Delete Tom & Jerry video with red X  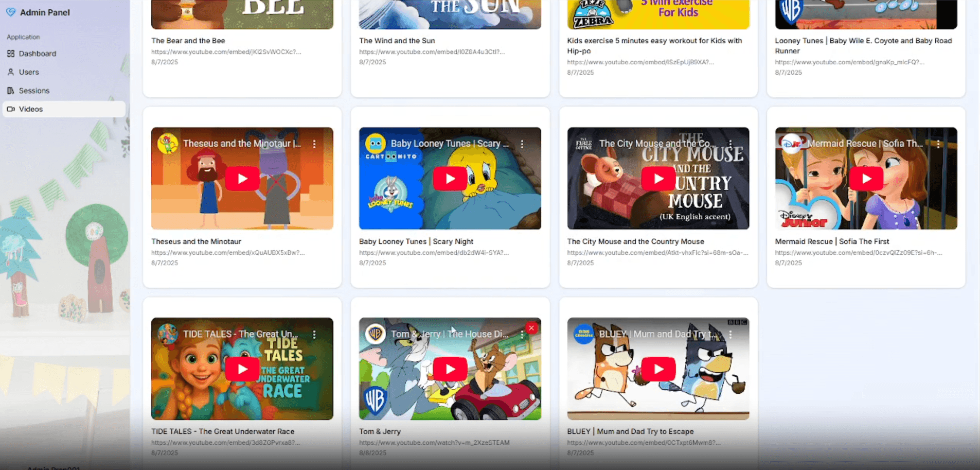click(531, 328)
